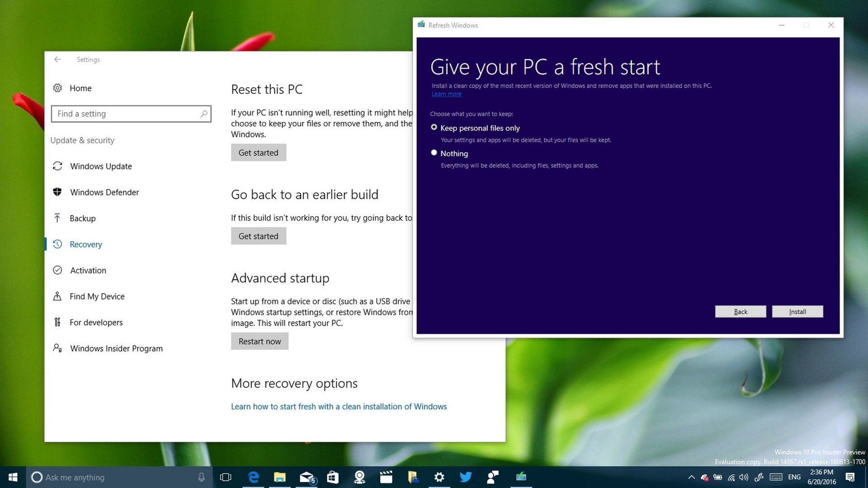868x488 pixels.
Task: Click the Windows Insider Program people icon
Action: (x=57, y=348)
